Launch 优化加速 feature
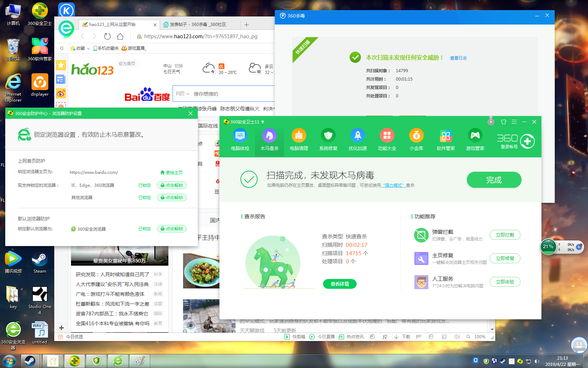 [x=358, y=139]
